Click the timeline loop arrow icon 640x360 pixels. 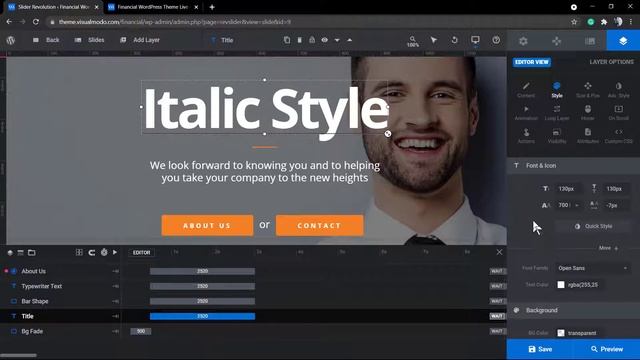click(92, 253)
